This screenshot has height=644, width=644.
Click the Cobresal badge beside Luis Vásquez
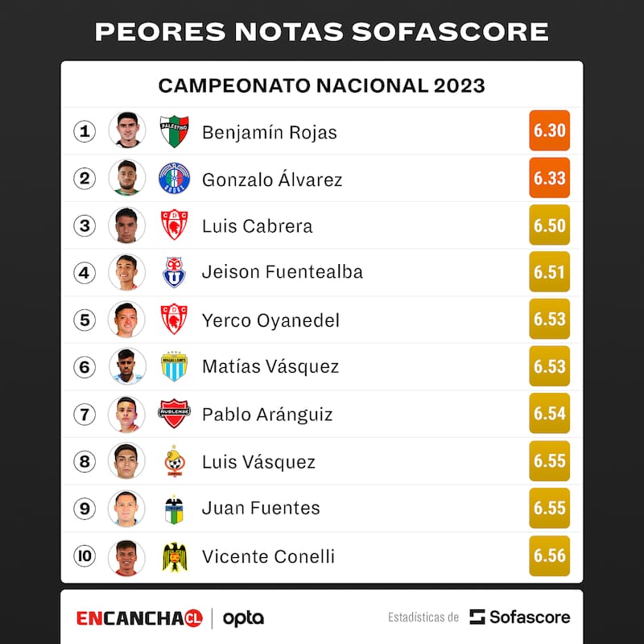(174, 461)
